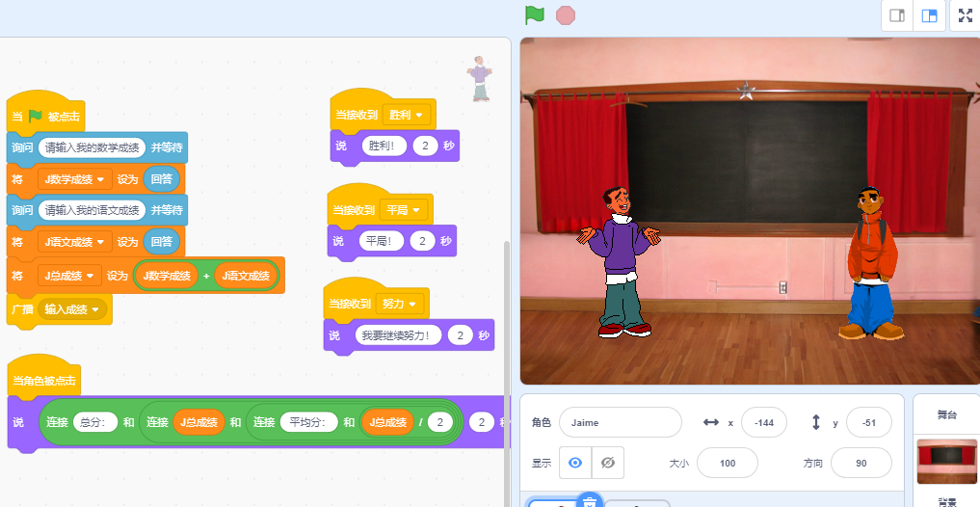
Task: Click the 平均分: text field
Action: pos(308,422)
